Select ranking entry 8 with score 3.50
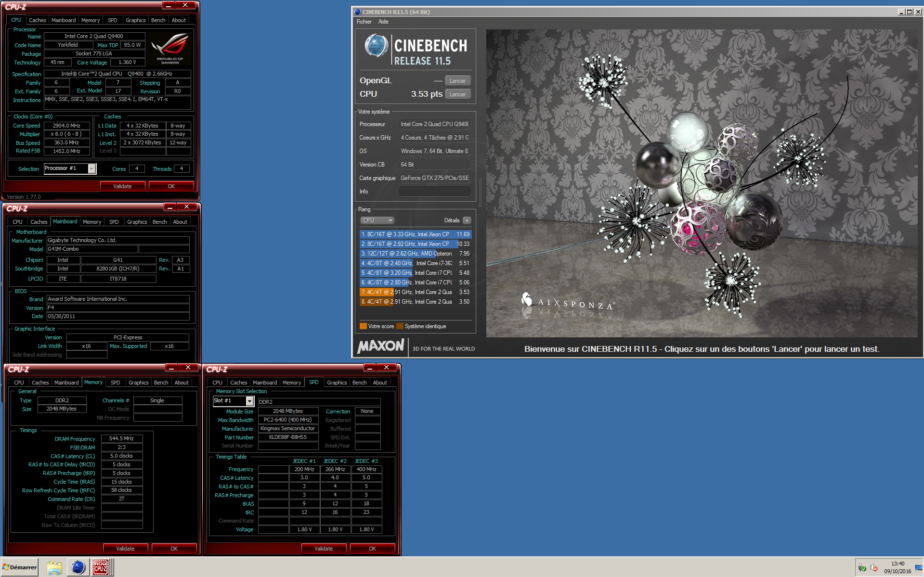 [415, 302]
